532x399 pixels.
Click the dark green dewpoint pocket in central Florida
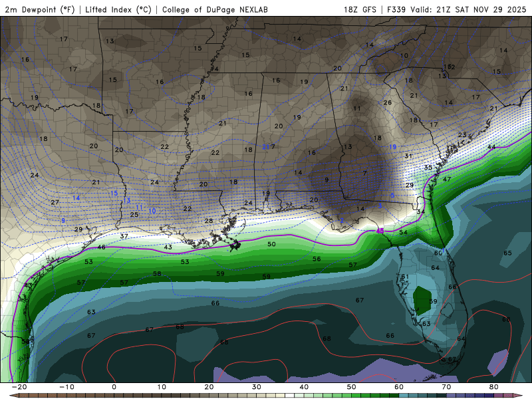click(421, 301)
